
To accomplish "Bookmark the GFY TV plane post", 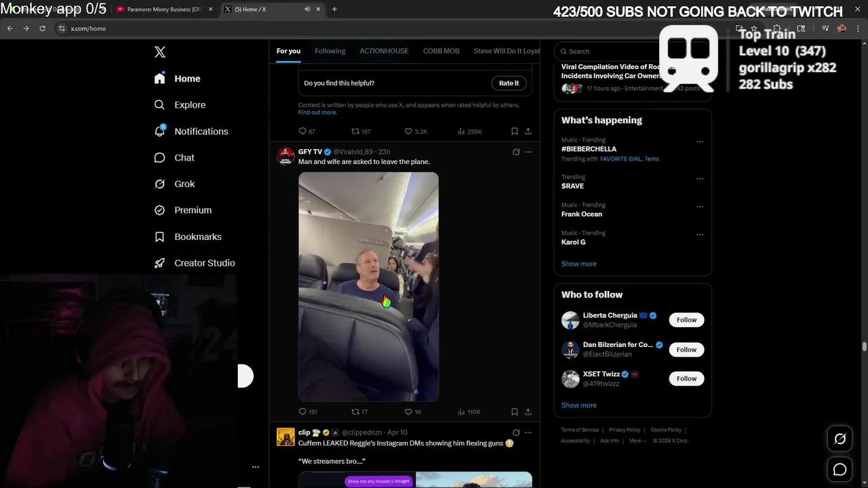I will (x=515, y=411).
